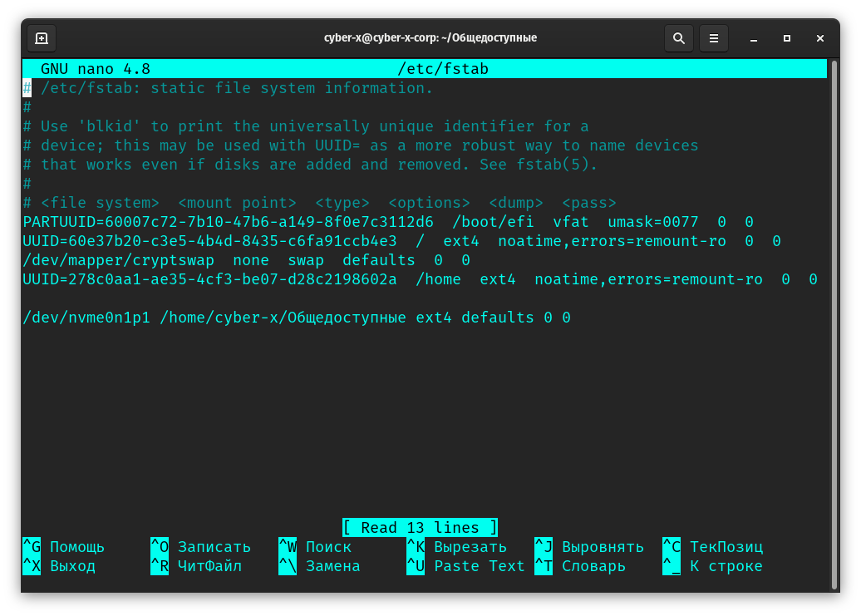Click the ^J Выровнять shortcut
This screenshot has width=861, height=616.
click(588, 547)
